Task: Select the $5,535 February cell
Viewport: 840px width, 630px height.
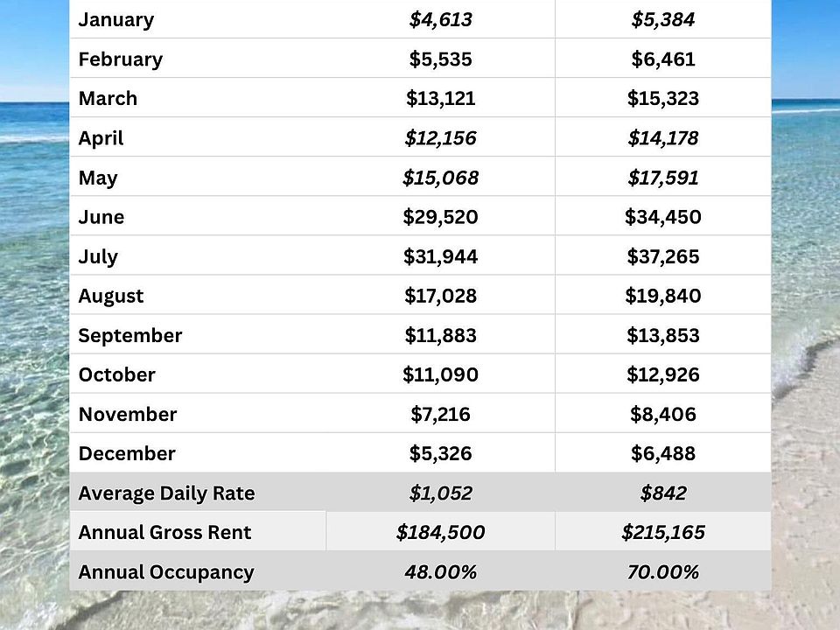Action: pyautogui.click(x=440, y=59)
